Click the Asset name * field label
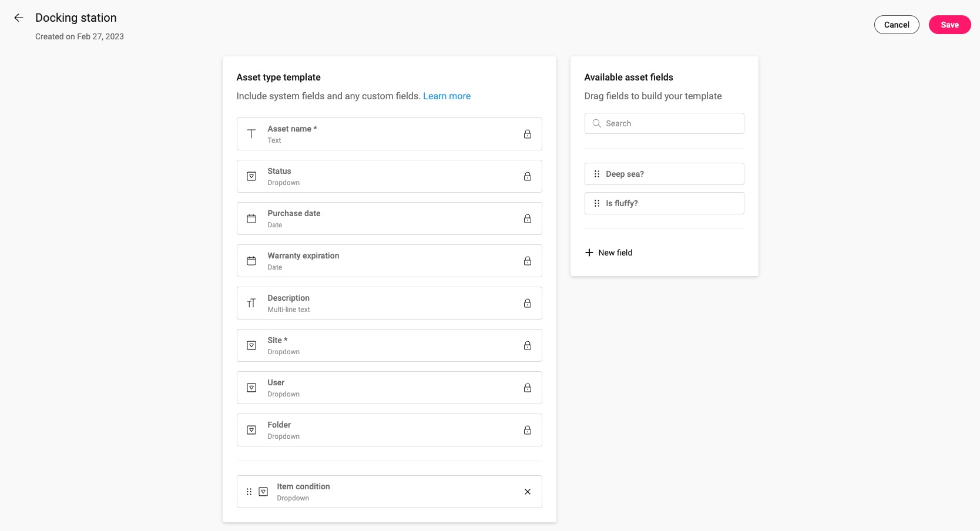The width and height of the screenshot is (980, 531). (292, 129)
